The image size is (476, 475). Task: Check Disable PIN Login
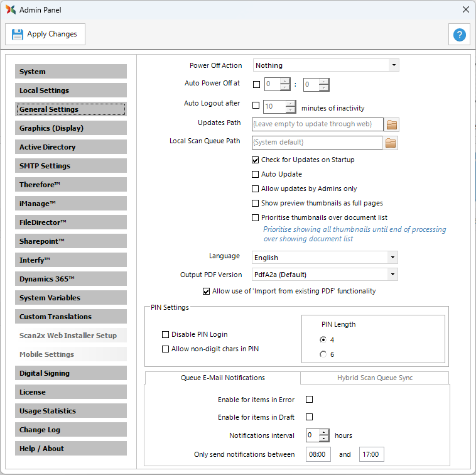click(x=165, y=334)
